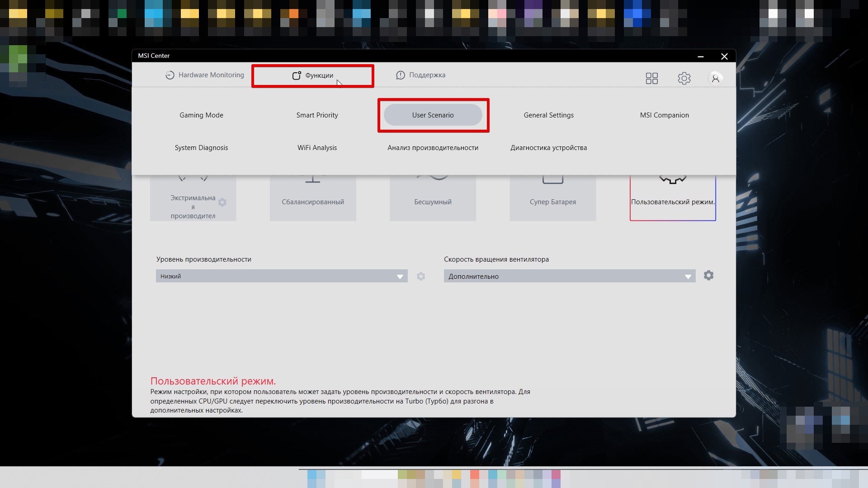The width and height of the screenshot is (868, 488).
Task: Switch to the Функции tab
Action: 313,75
